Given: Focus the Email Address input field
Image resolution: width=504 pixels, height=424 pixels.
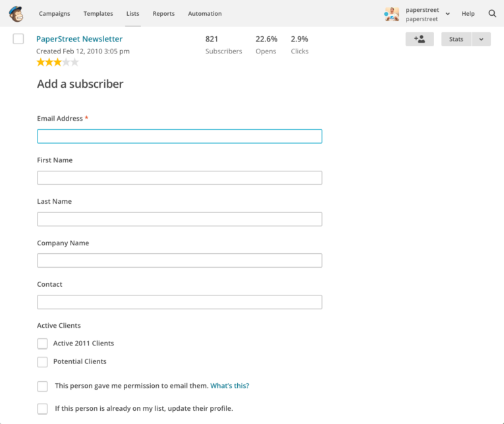Looking at the screenshot, I should (x=179, y=136).
